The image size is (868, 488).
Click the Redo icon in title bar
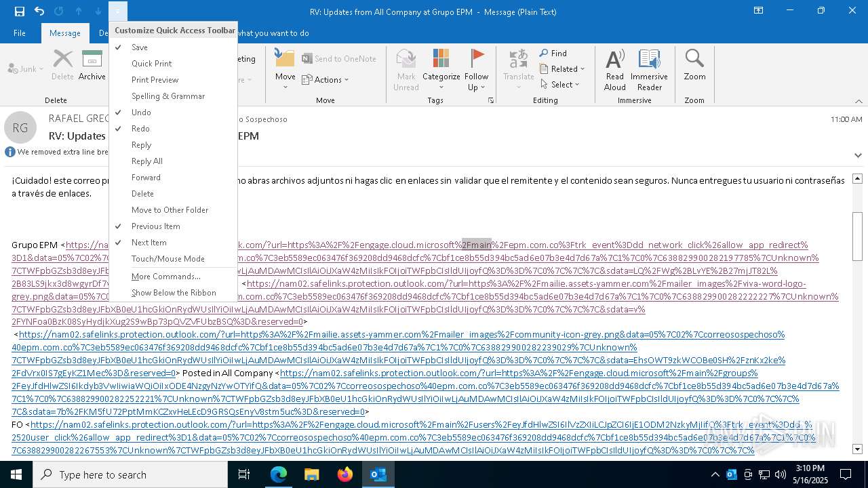click(x=59, y=11)
